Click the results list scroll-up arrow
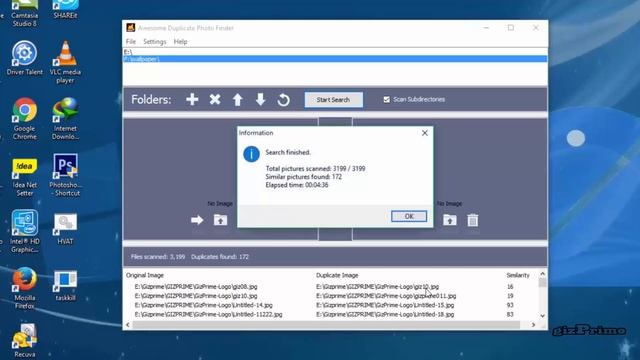The image size is (640, 360). [542, 274]
